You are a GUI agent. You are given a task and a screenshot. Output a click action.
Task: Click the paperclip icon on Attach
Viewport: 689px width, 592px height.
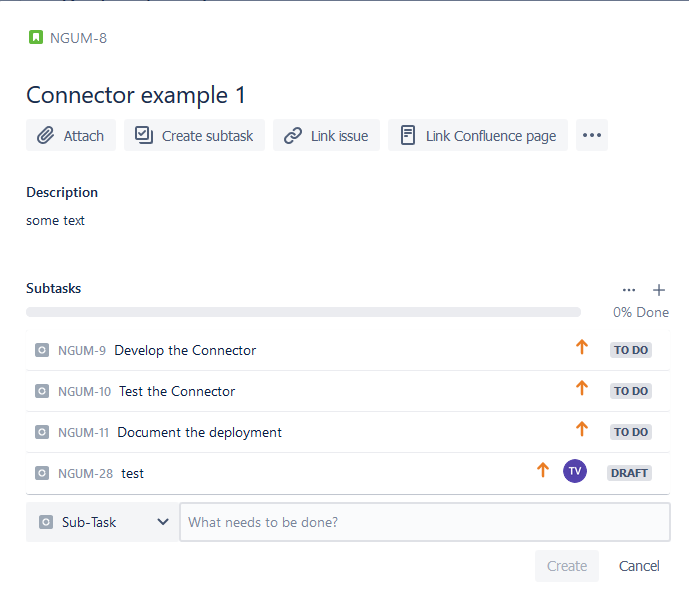click(x=45, y=135)
